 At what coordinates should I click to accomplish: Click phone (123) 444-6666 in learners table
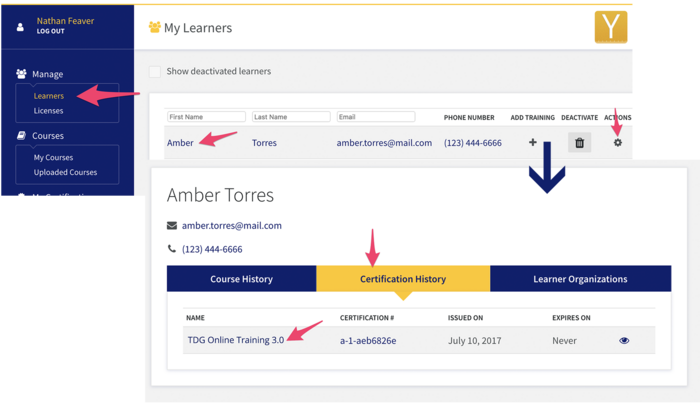coord(473,143)
